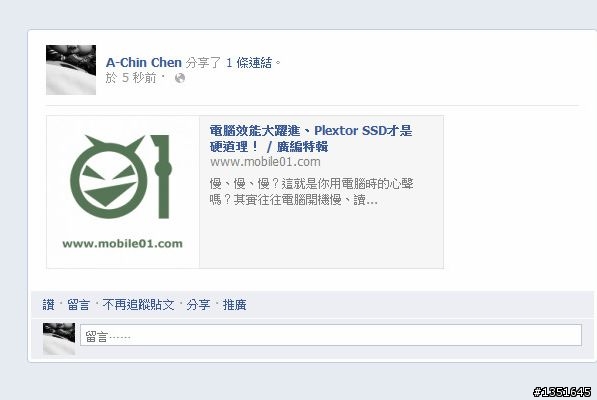The height and width of the screenshot is (400, 597).
Task: Click the #1351645 watermark label
Action: tap(562, 392)
